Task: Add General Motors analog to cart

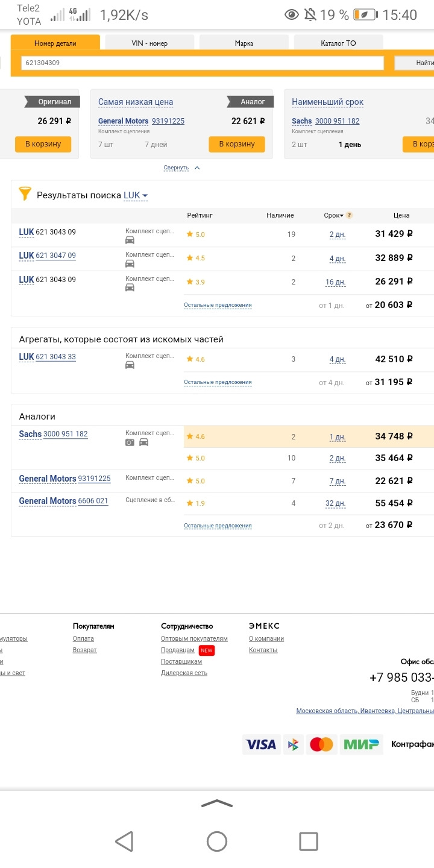Action: coord(237,144)
